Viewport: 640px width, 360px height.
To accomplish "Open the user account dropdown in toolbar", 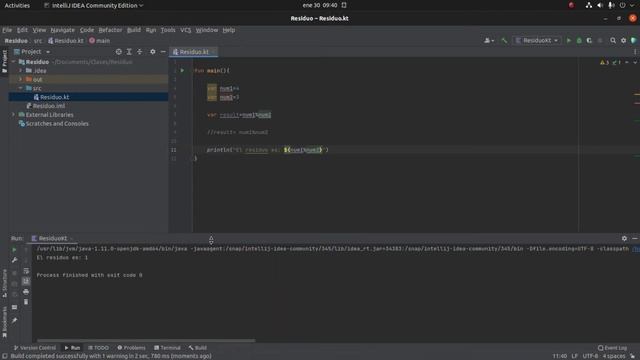I will coord(489,40).
